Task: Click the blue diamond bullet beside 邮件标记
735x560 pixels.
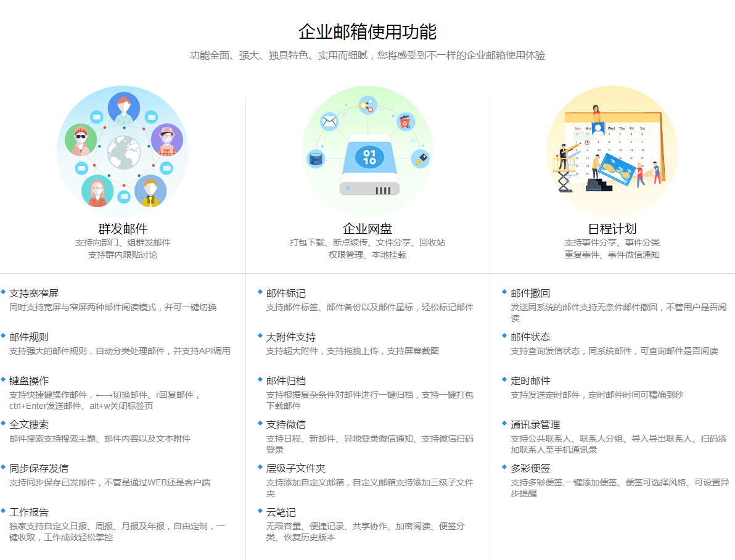Action: pyautogui.click(x=260, y=292)
